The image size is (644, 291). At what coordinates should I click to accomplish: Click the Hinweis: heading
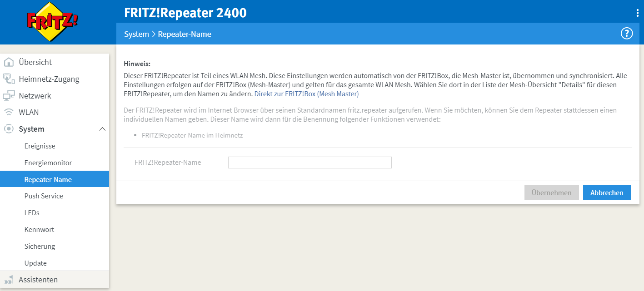coord(137,64)
